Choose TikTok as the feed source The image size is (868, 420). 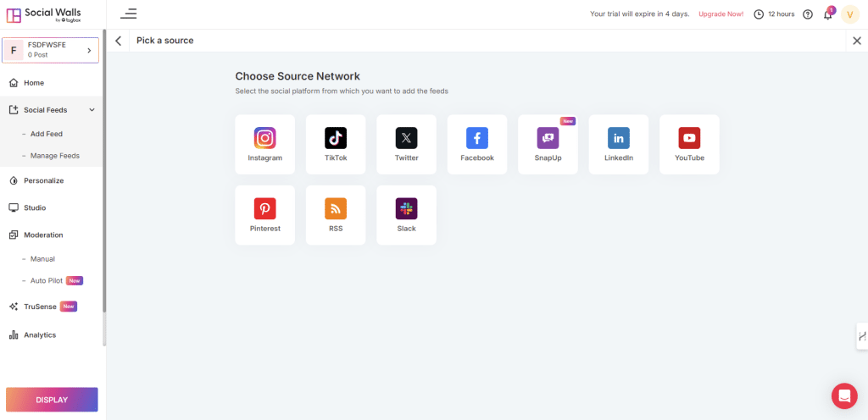pyautogui.click(x=336, y=144)
